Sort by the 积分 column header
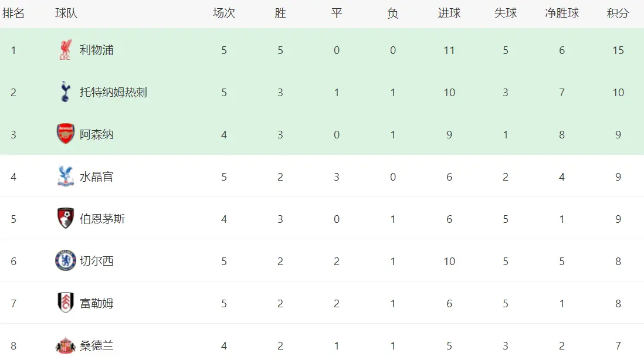This screenshot has height=363, width=644. click(618, 13)
